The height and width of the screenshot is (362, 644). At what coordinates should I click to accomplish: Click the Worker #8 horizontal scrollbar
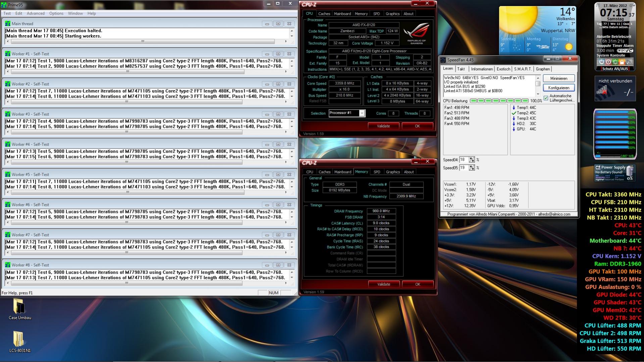[147, 283]
